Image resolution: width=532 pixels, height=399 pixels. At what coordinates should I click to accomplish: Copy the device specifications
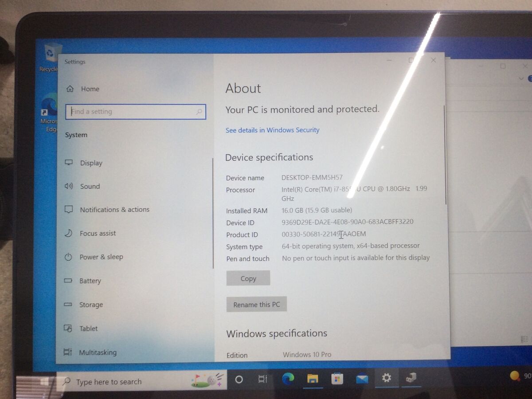(248, 278)
